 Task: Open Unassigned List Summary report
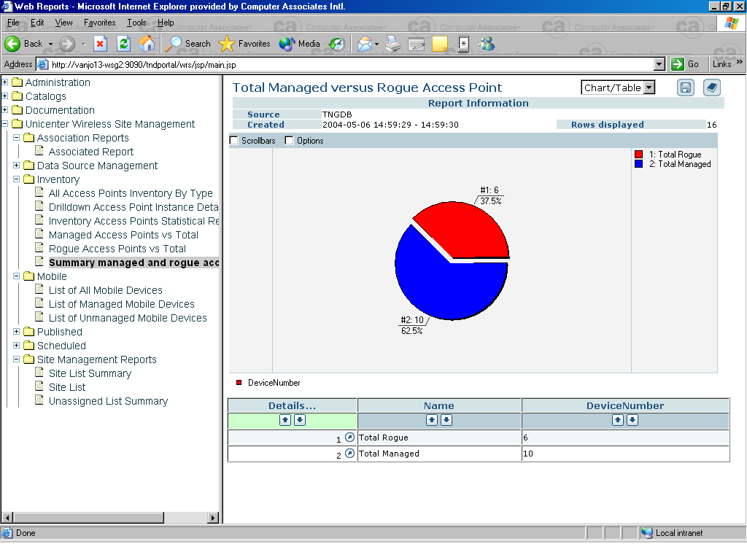108,402
